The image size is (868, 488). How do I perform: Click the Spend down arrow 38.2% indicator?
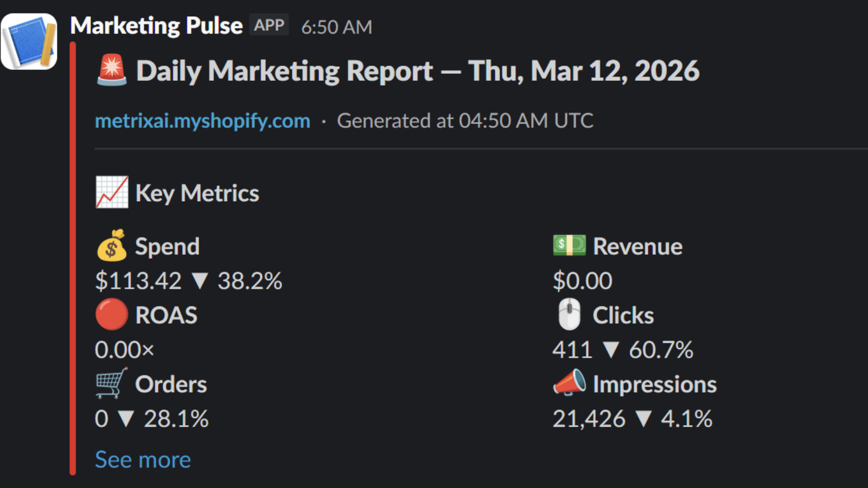(237, 281)
